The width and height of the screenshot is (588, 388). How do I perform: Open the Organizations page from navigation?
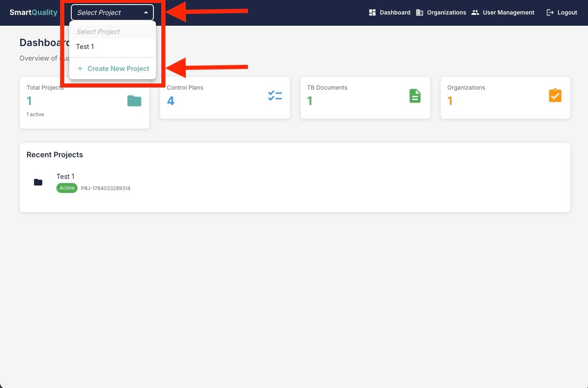pos(441,12)
